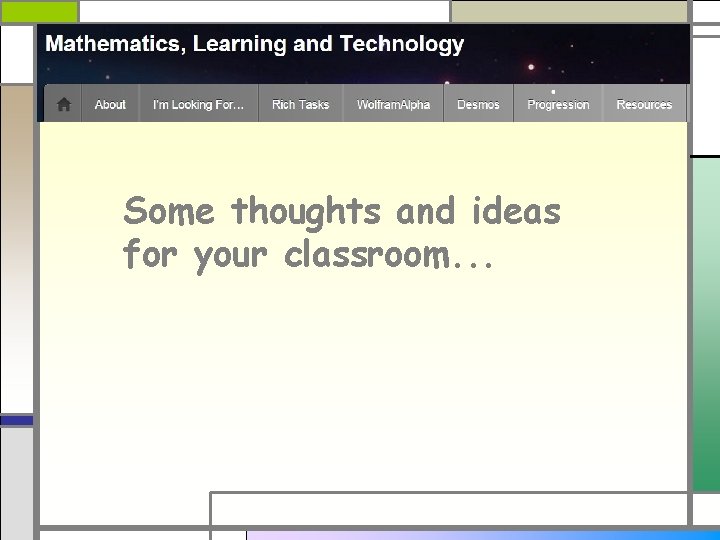This screenshot has width=720, height=540.
Task: Select the Rich Tasks menu item
Action: [x=301, y=104]
